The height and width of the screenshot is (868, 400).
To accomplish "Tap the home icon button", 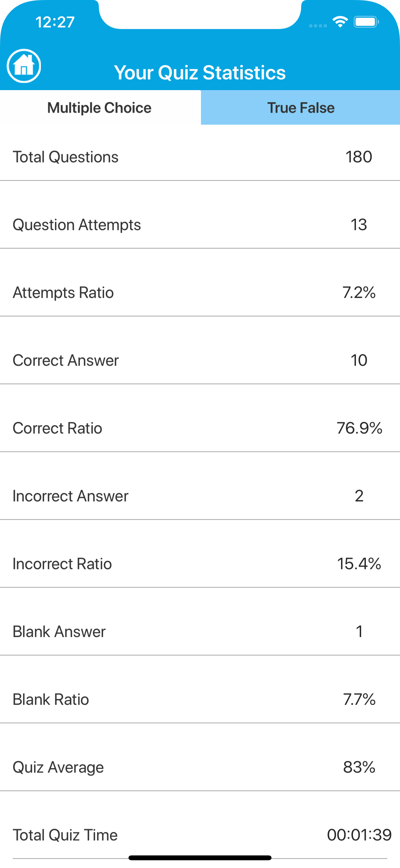I will (x=24, y=66).
